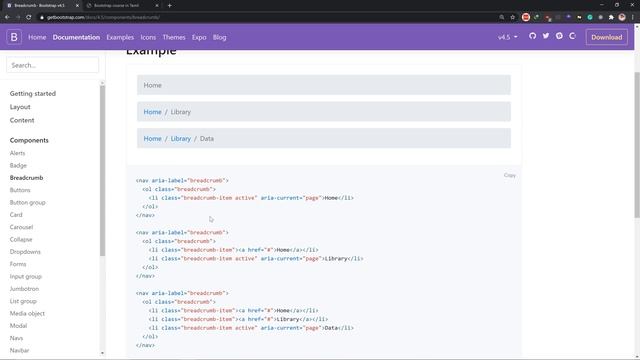Viewport: 640px width, 360px height.
Task: Open Forms in the sidebar
Action: pyautogui.click(x=18, y=264)
